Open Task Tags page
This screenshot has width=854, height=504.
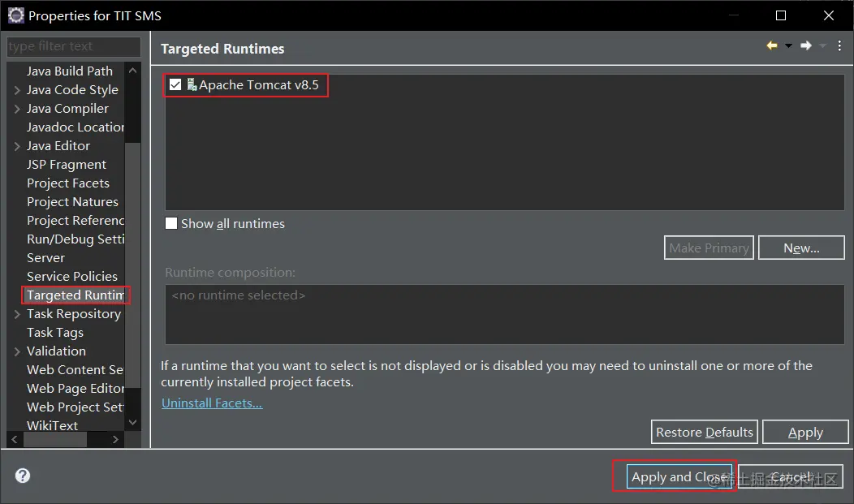pyautogui.click(x=55, y=333)
